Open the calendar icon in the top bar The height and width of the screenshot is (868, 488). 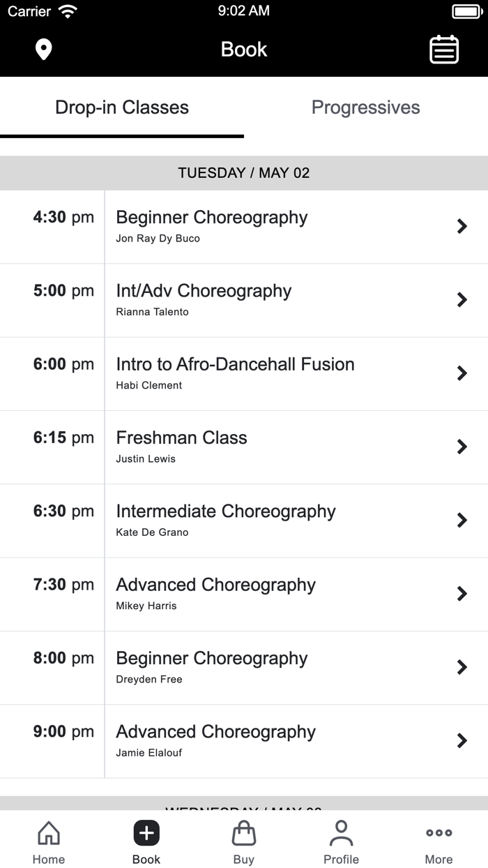[x=444, y=50]
